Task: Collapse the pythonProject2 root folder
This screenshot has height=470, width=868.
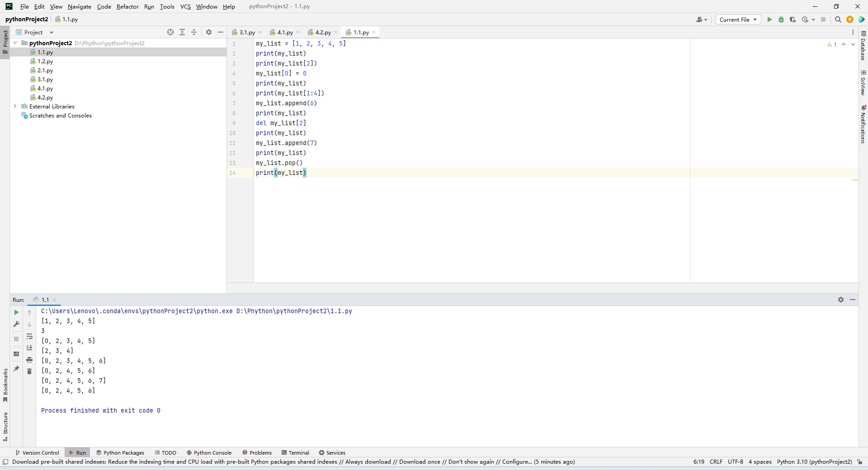Action: click(x=15, y=43)
